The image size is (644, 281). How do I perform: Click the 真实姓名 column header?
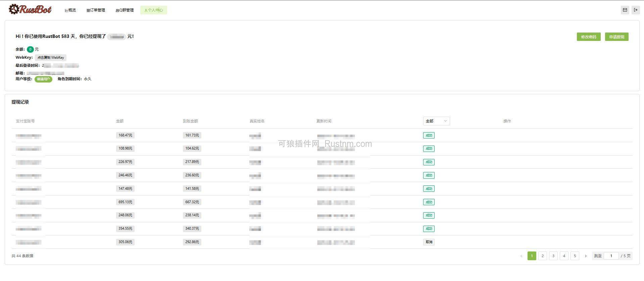tap(257, 121)
